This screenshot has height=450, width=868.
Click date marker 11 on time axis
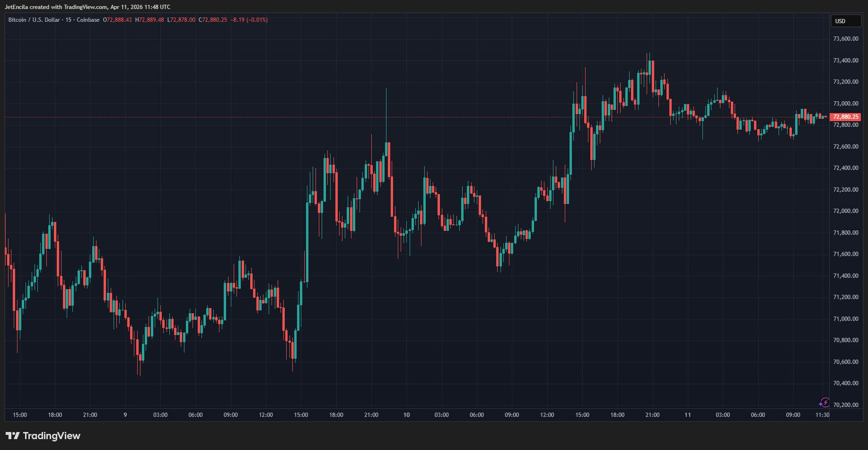pyautogui.click(x=687, y=415)
